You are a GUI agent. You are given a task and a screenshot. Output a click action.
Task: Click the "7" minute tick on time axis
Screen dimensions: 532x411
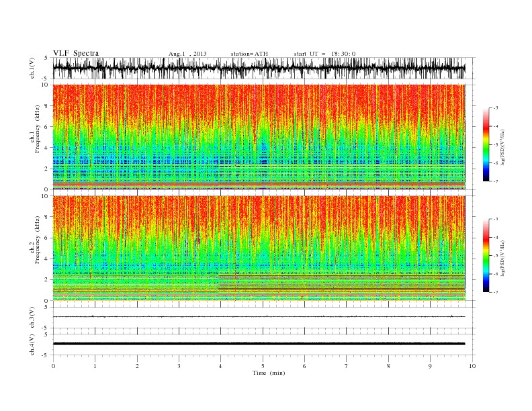click(346, 366)
